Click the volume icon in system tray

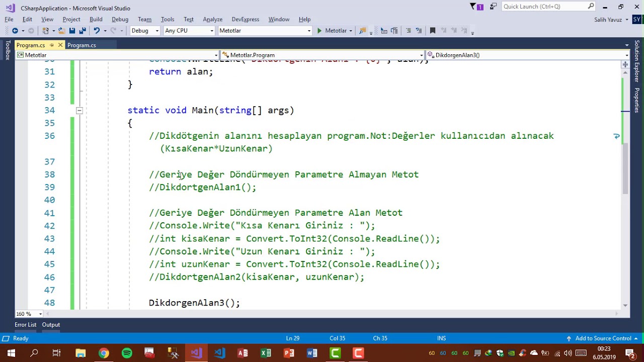(568, 353)
